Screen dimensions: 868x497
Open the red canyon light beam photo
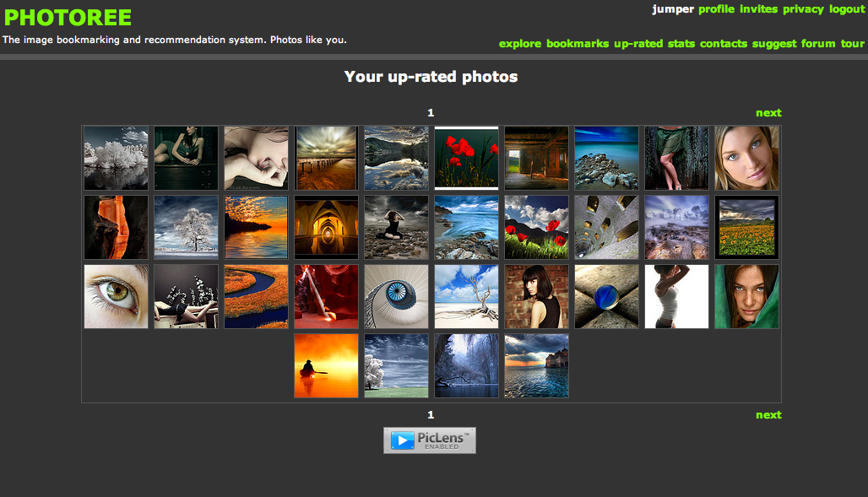pos(326,297)
